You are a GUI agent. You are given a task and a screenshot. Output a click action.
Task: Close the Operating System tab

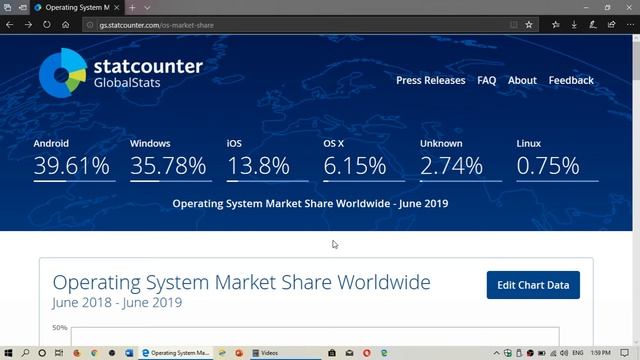point(116,7)
